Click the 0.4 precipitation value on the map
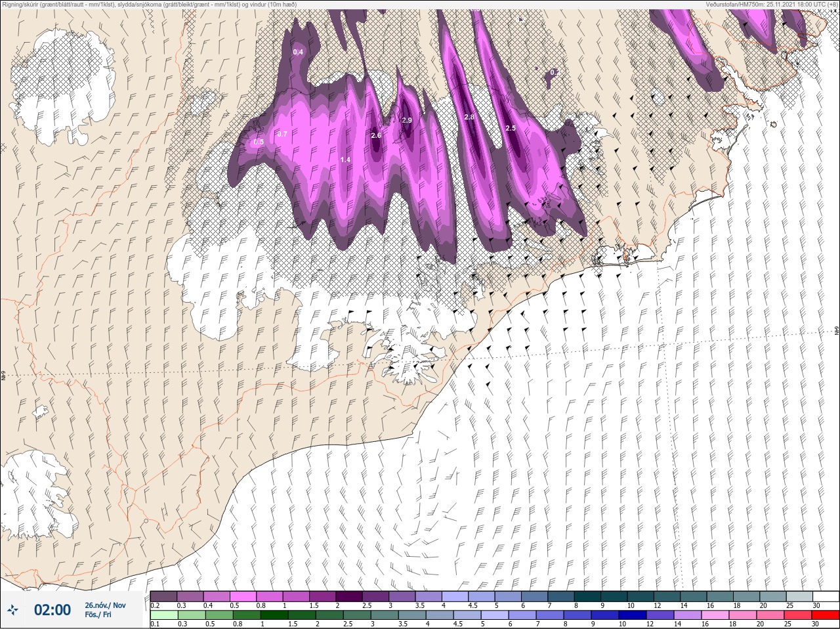The width and height of the screenshot is (840, 629). coord(298,52)
